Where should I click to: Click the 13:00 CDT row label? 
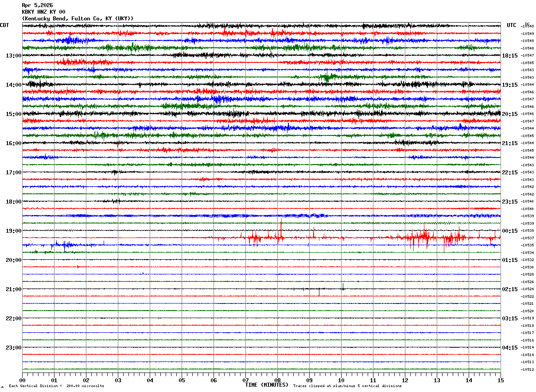coord(13,56)
